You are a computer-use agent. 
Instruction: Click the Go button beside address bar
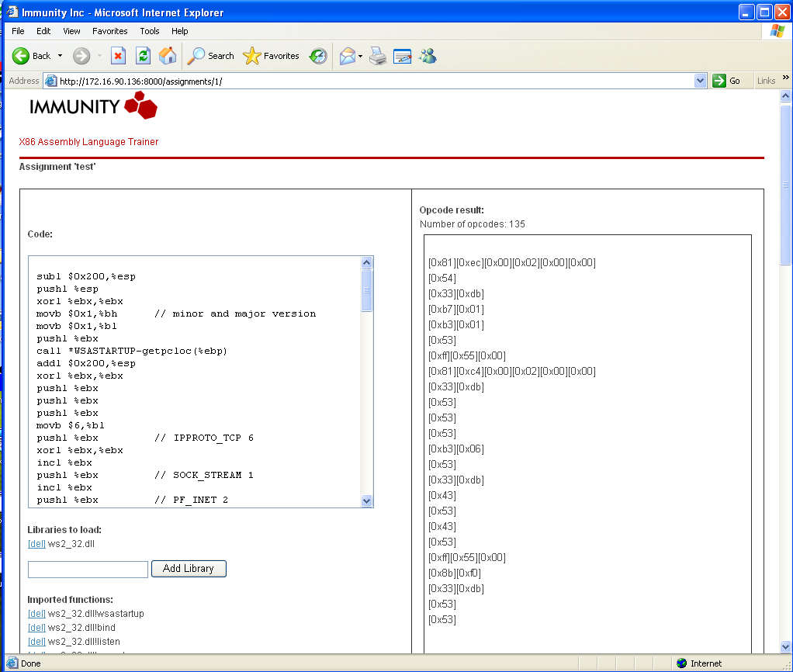tap(727, 81)
